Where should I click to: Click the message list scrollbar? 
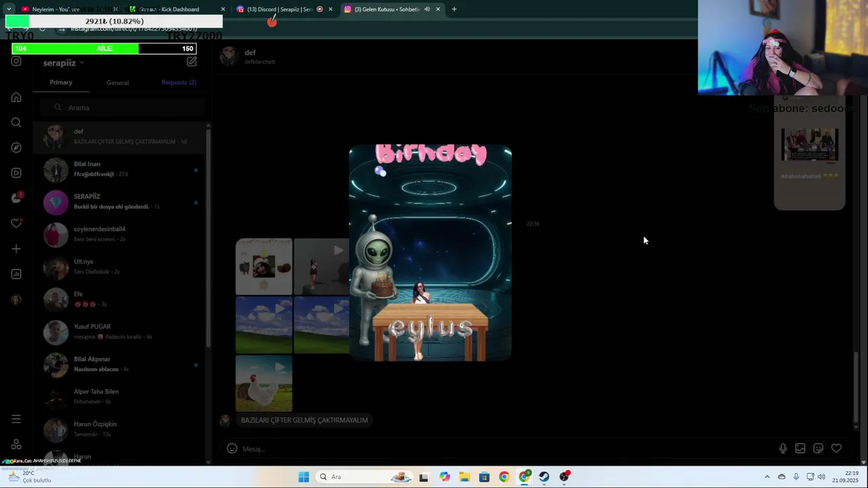click(x=208, y=237)
